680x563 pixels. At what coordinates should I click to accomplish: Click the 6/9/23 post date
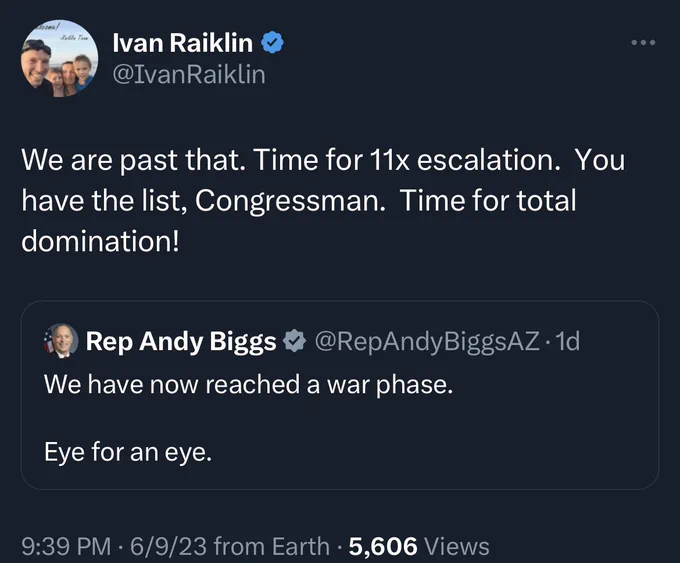pos(168,546)
